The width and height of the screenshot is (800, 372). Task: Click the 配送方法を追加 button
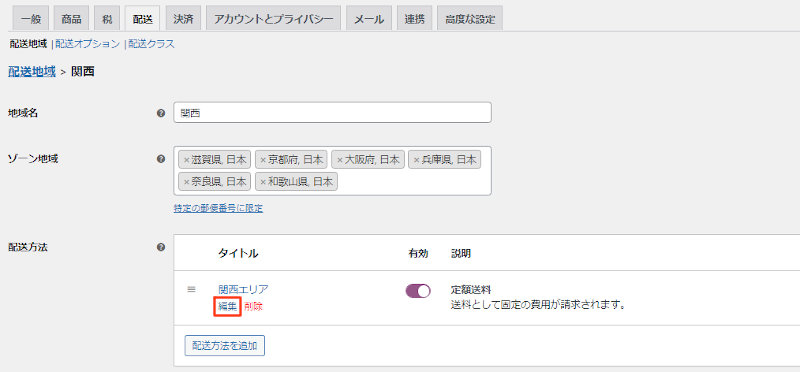(224, 346)
